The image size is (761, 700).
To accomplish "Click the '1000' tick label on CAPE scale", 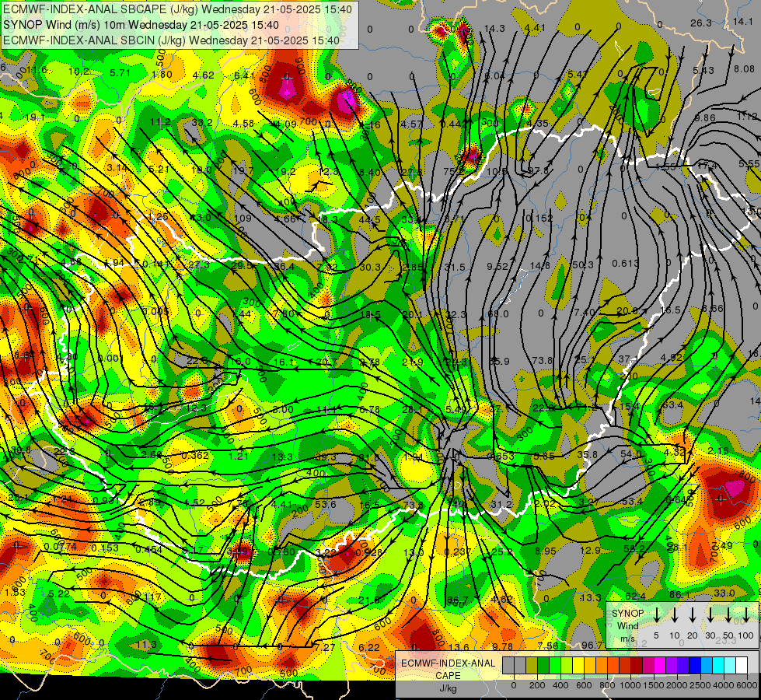I will point(630,685).
